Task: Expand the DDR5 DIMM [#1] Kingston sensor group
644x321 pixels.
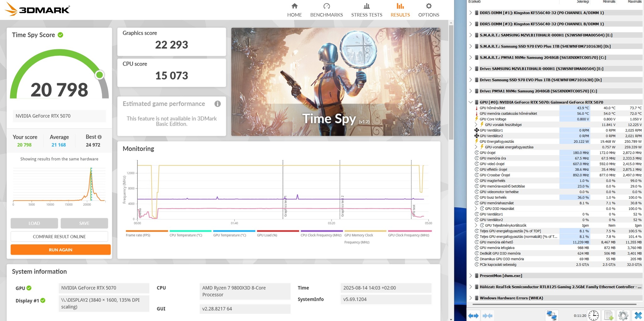Action: (471, 13)
